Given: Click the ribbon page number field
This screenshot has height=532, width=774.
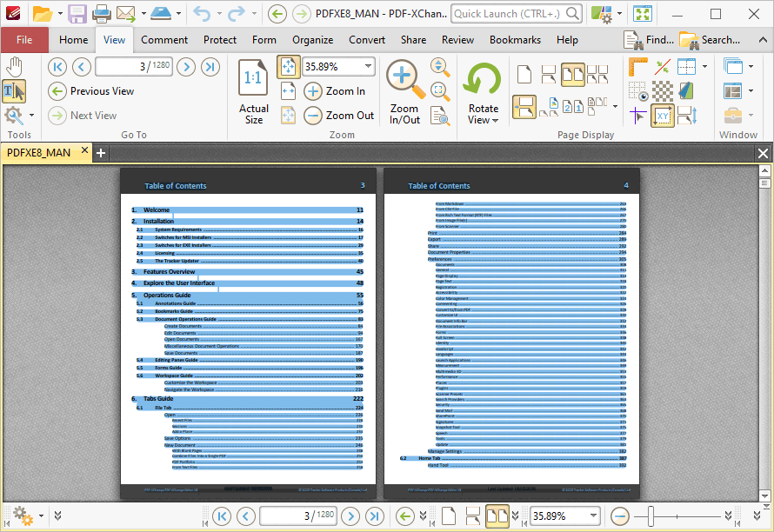Looking at the screenshot, I should 134,66.
